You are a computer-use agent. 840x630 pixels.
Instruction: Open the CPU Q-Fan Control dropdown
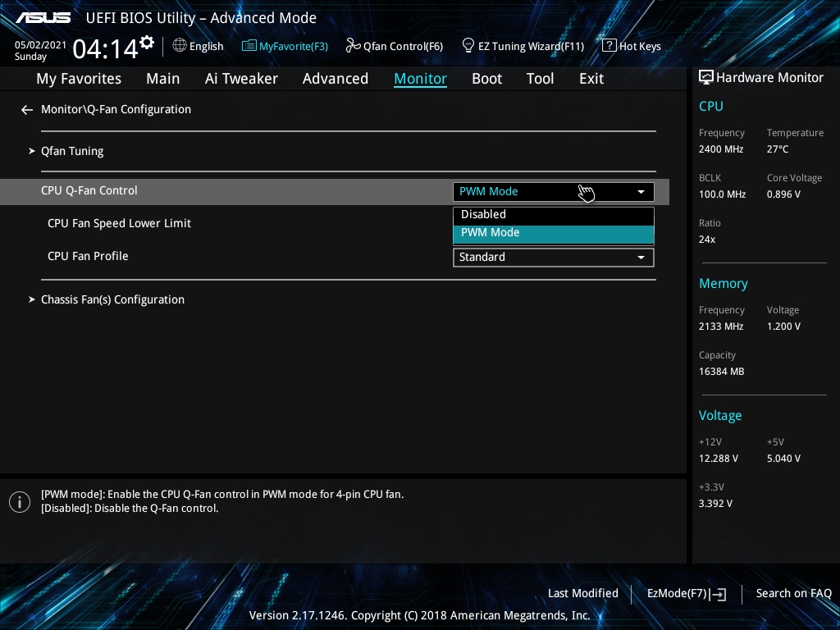554,192
